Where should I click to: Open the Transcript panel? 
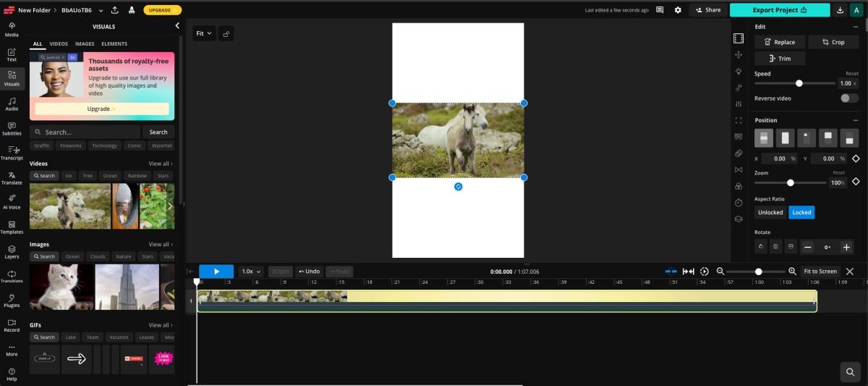tap(12, 153)
